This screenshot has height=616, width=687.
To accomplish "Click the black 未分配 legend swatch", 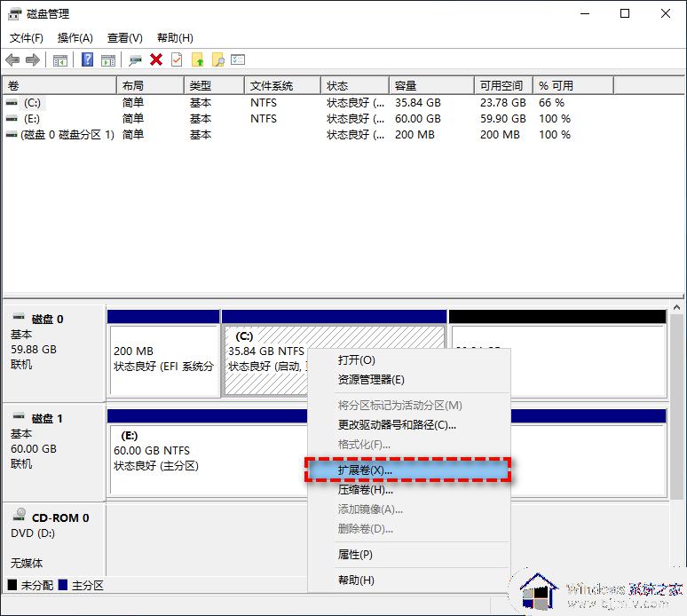I will click(x=12, y=585).
